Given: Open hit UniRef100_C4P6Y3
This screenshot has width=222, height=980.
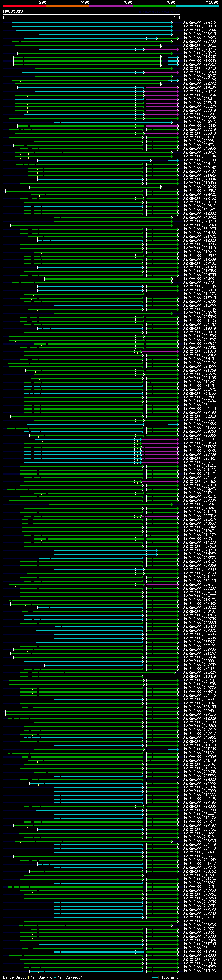Looking at the screenshot, I should [199, 38].
